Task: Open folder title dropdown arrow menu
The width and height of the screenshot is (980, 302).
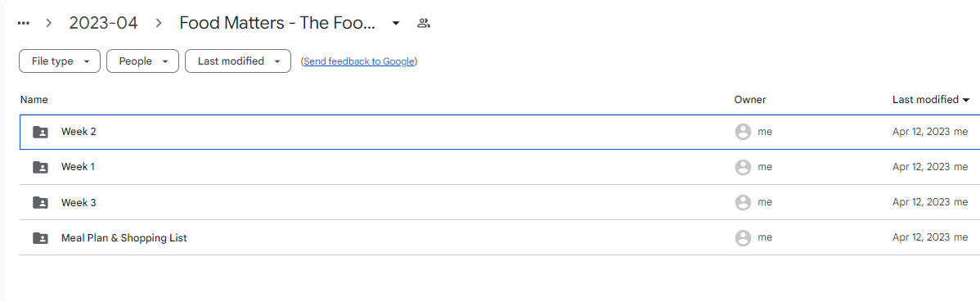Action: (x=396, y=24)
